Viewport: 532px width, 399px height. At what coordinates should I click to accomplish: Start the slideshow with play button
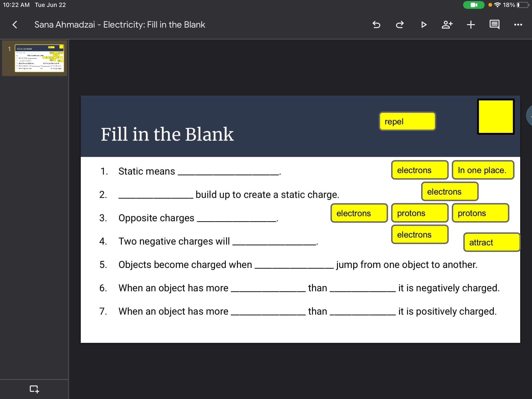click(424, 25)
